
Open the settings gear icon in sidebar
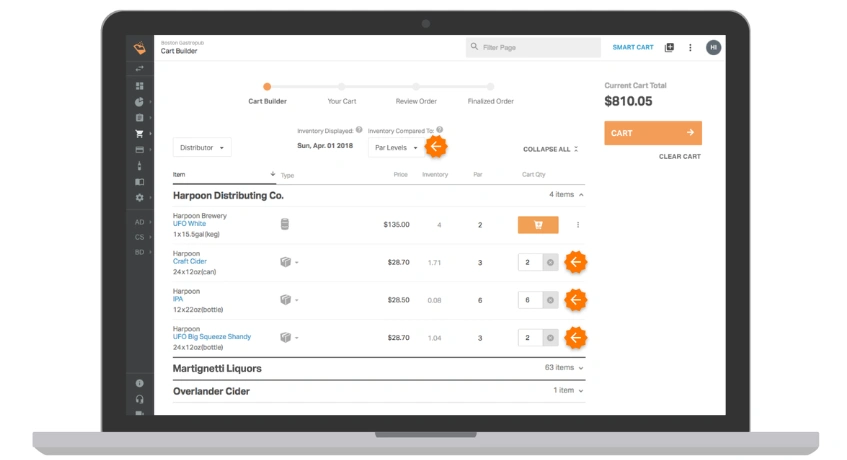[139, 198]
